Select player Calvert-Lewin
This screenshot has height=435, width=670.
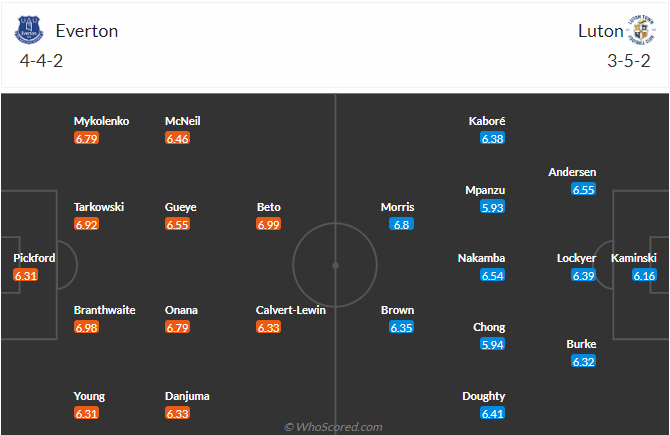291,310
